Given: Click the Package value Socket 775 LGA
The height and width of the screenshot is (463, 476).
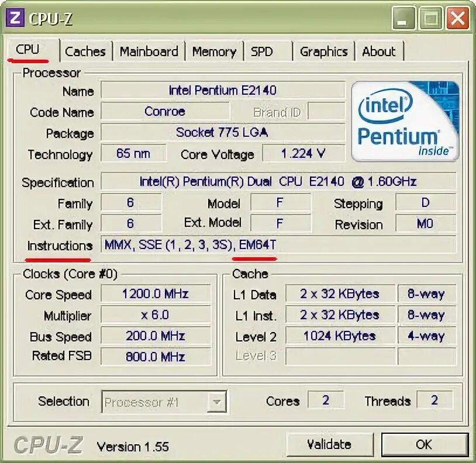Looking at the screenshot, I should click(223, 132).
